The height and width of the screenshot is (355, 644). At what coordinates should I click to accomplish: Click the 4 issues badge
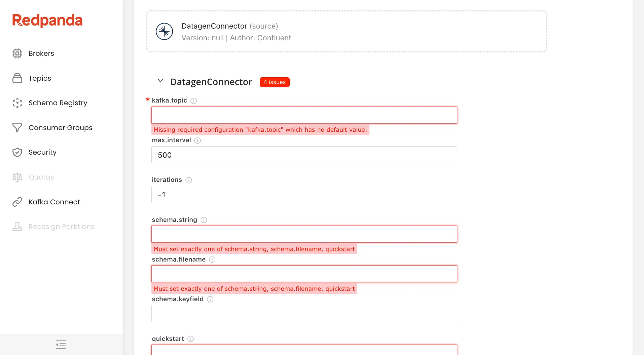click(x=275, y=82)
